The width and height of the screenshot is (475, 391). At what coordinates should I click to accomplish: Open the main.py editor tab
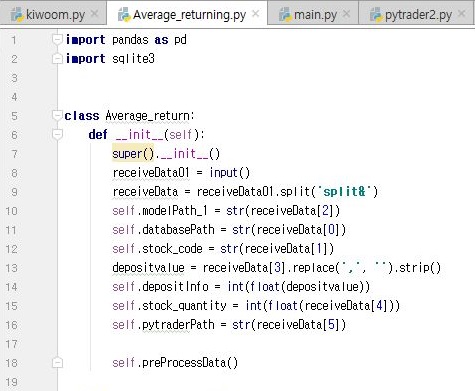(313, 14)
